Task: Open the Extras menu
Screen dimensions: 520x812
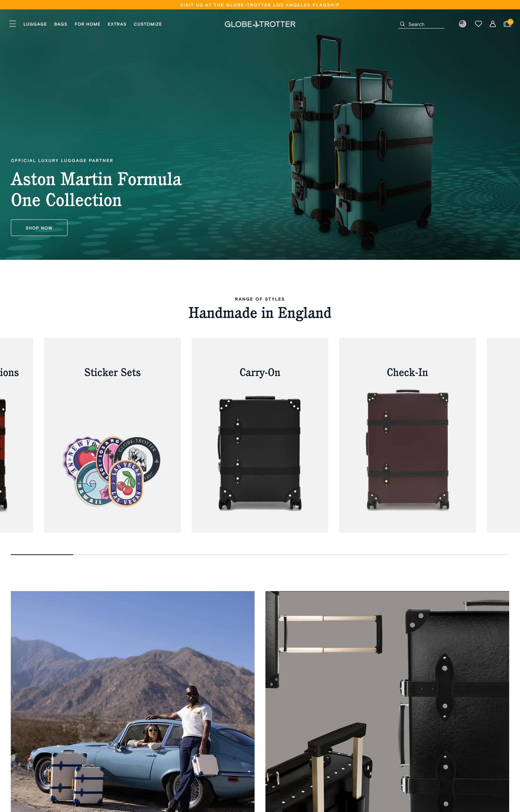Action: [117, 24]
